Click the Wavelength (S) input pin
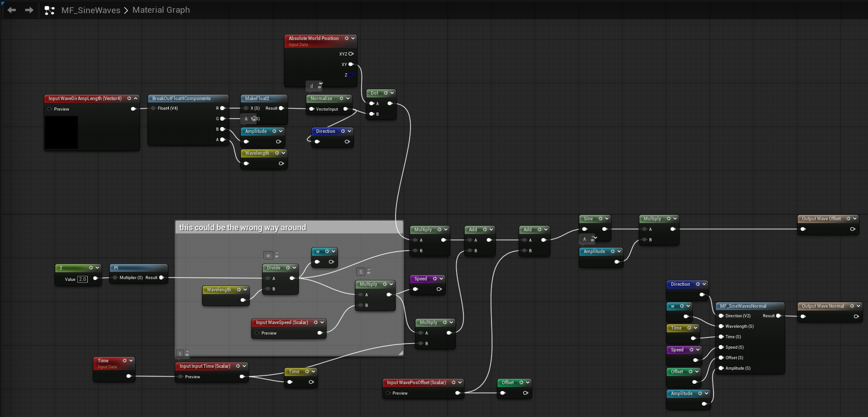The image size is (868, 417). [721, 326]
